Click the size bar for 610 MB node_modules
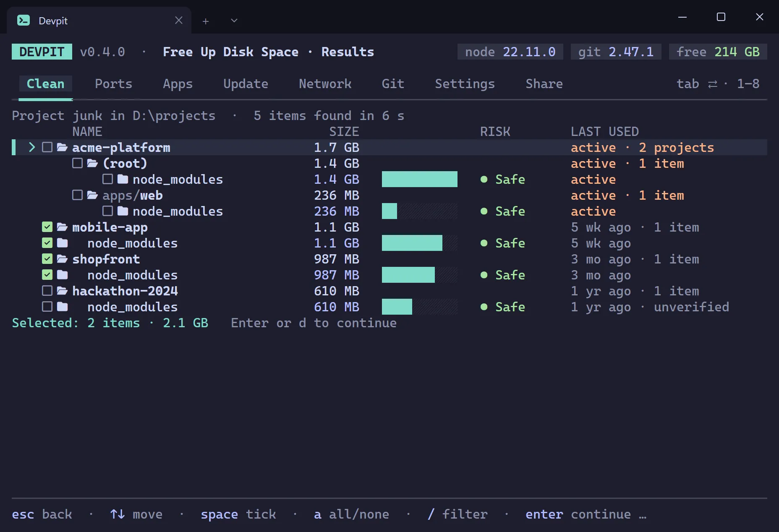This screenshot has width=779, height=532. pyautogui.click(x=420, y=307)
